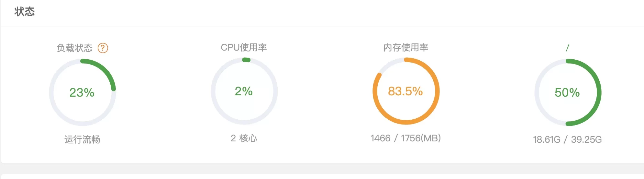The width and height of the screenshot is (644, 179).
Task: Select the 负载状态 label
Action: point(75,48)
